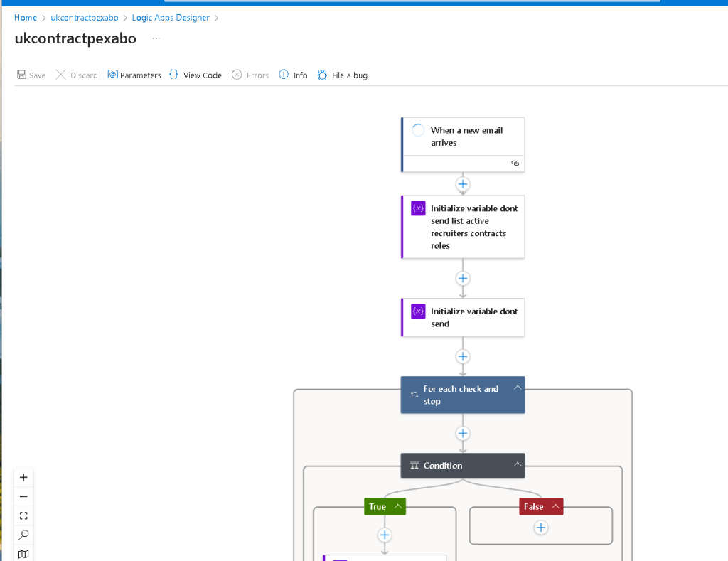
Task: Click the True branch label
Action: pyautogui.click(x=378, y=507)
